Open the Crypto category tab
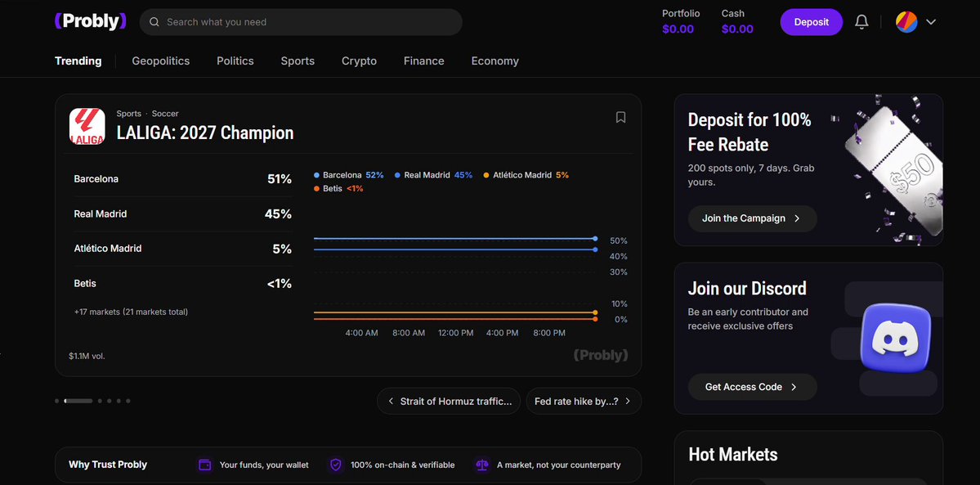The height and width of the screenshot is (485, 980). pyautogui.click(x=360, y=61)
